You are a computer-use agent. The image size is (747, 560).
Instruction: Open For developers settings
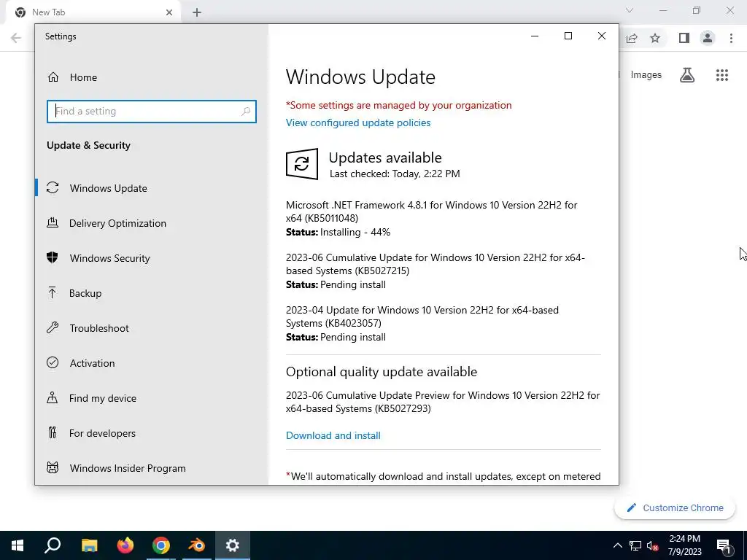tap(102, 433)
